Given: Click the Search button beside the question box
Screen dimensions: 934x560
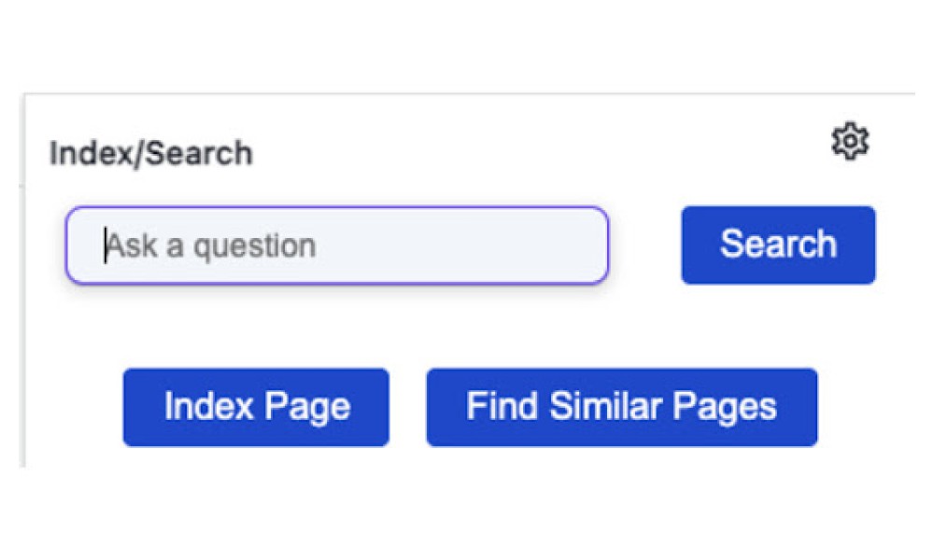Looking at the screenshot, I should [x=779, y=245].
